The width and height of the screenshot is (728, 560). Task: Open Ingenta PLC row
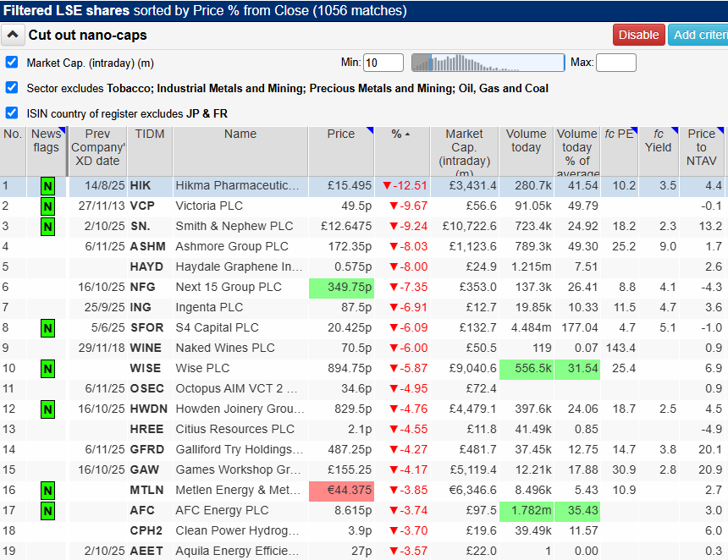click(362, 308)
